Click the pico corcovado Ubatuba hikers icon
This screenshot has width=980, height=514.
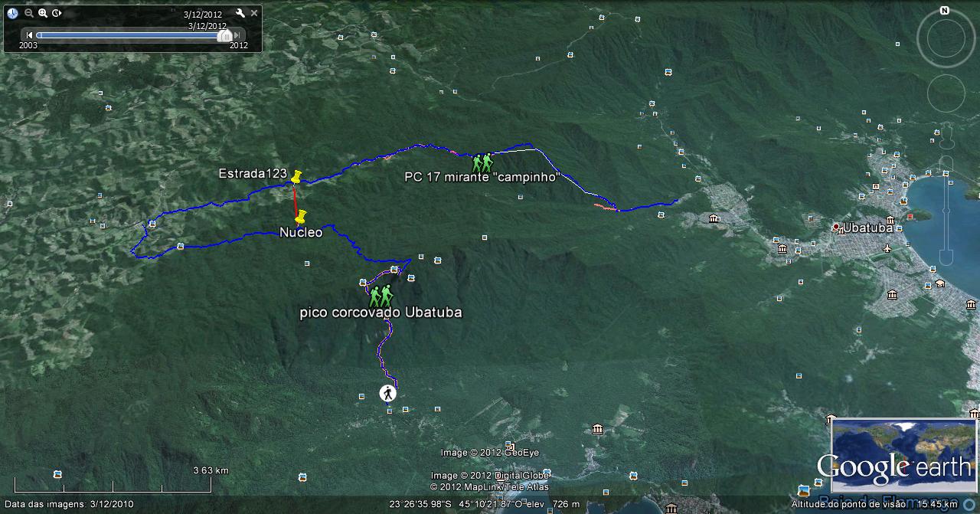tap(380, 296)
